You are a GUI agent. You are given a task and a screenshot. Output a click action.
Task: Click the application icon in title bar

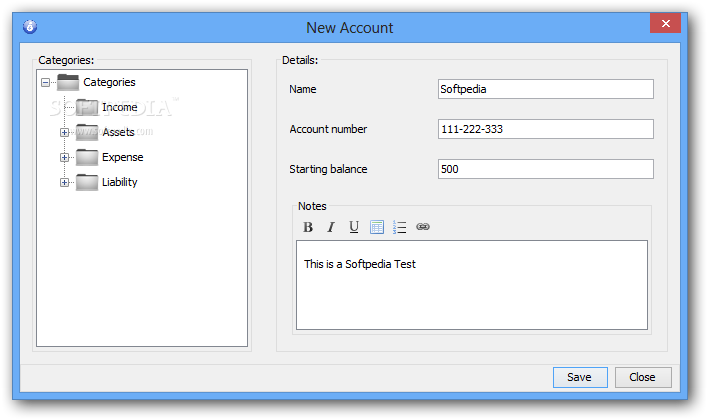coord(30,27)
